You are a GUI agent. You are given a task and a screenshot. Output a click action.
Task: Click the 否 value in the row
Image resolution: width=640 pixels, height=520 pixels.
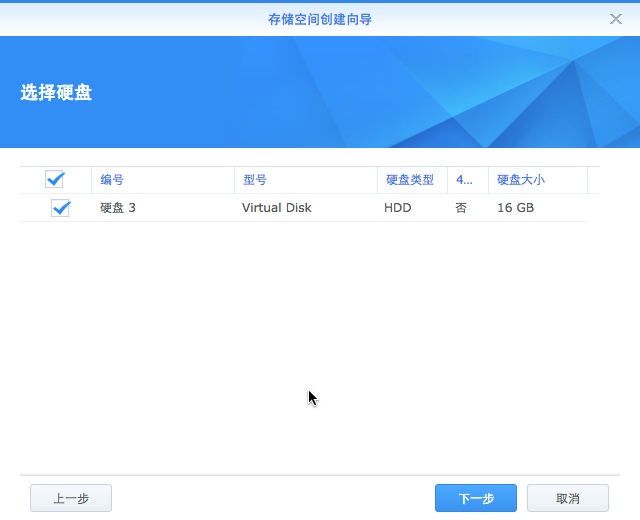tap(461, 208)
